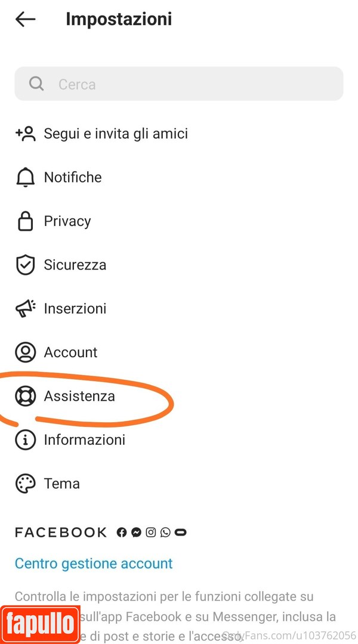
Task: Click the palette Tema icon
Action: 25,484
